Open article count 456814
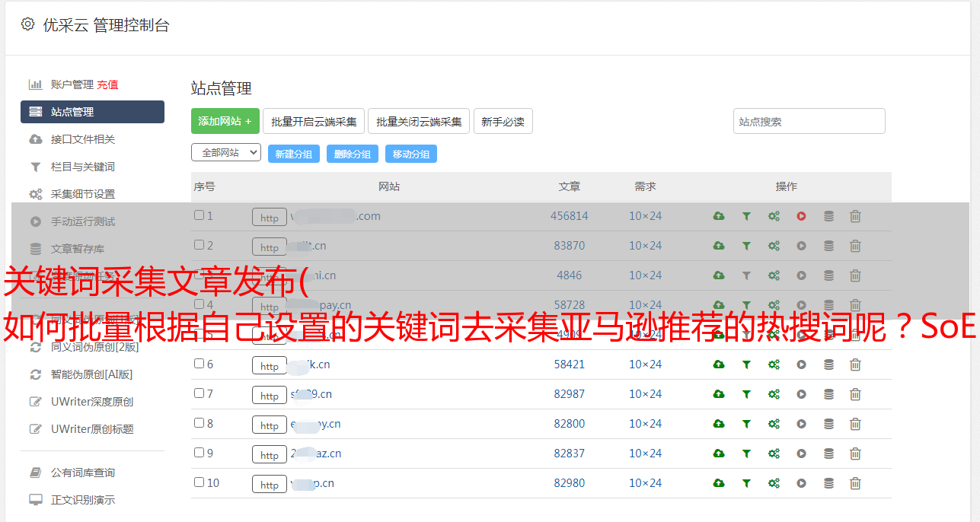Screen dimensions: 980x522 570,216
